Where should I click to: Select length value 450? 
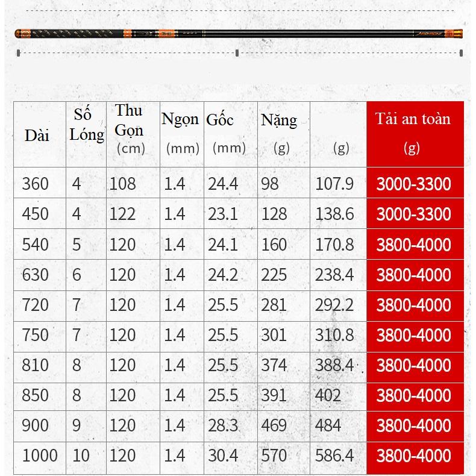click(x=35, y=214)
